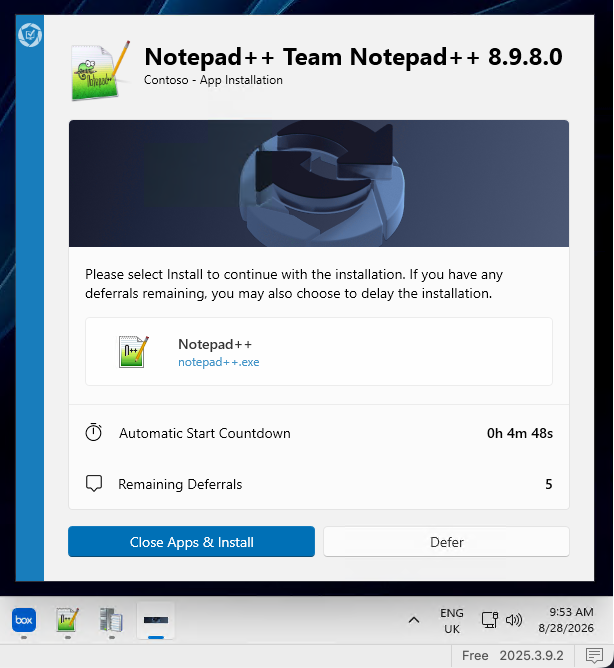This screenshot has width=614, height=668.
Task: Open the Box app from the taskbar
Action: pos(24,620)
